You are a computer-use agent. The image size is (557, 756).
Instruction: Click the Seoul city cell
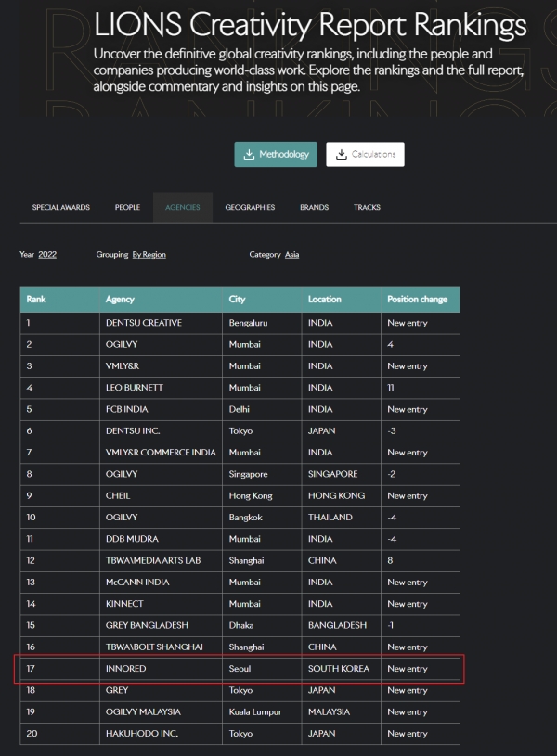[x=262, y=668]
